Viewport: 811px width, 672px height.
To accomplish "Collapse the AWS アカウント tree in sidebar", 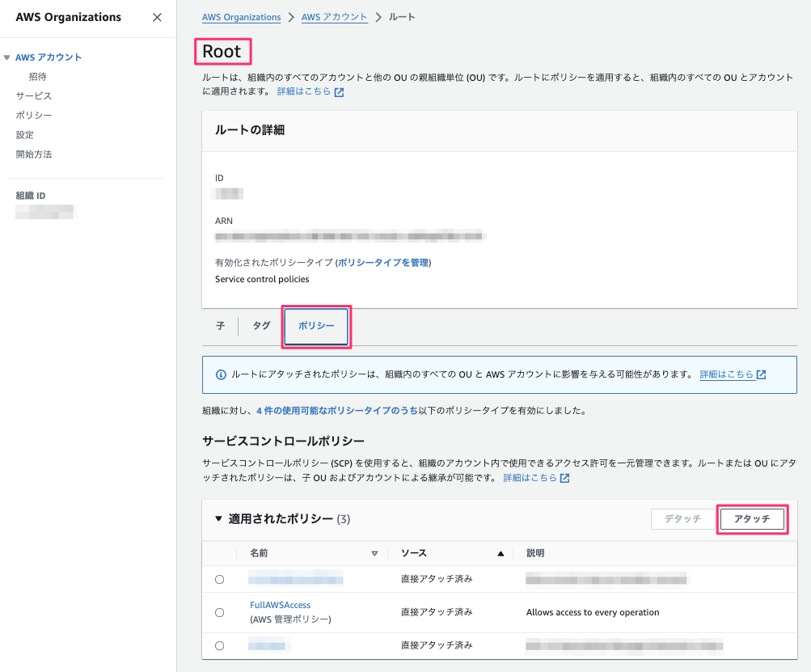I will point(7,57).
